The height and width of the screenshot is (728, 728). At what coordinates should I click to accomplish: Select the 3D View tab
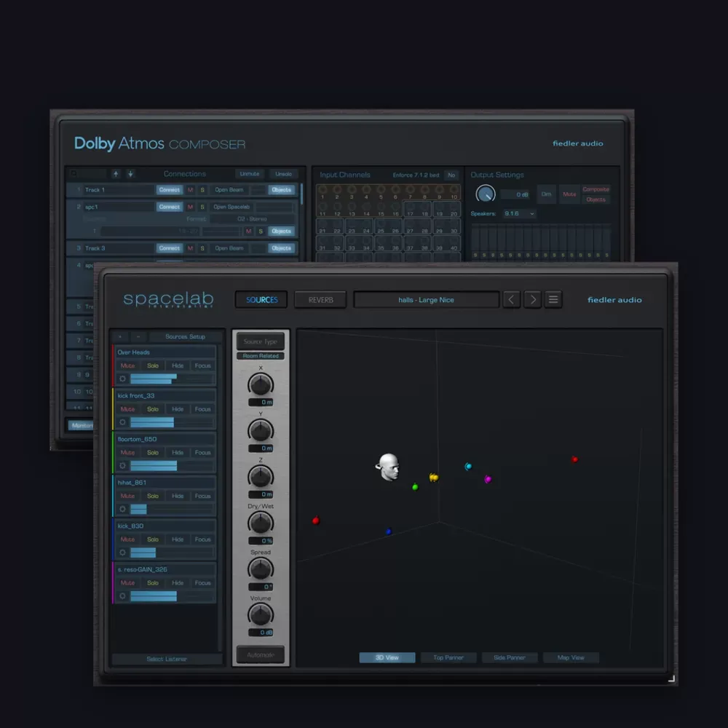[387, 657]
